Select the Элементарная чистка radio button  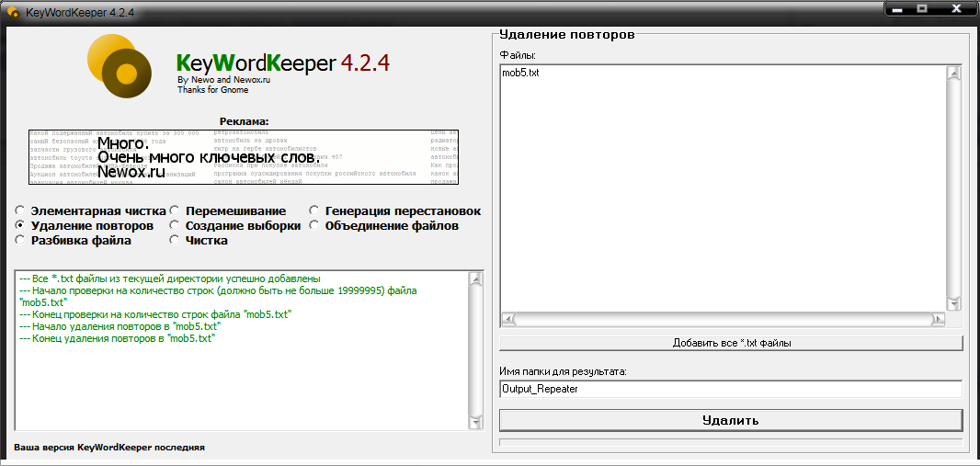point(20,211)
